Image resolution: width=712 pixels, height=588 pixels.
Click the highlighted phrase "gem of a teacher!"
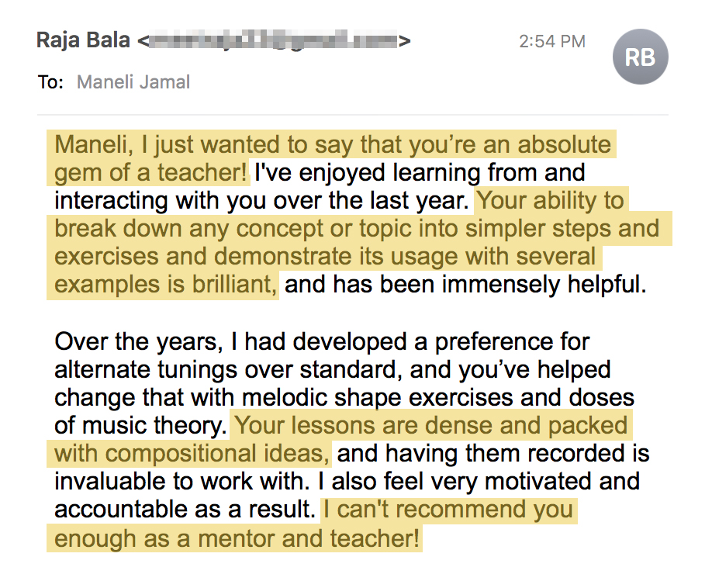(x=151, y=172)
